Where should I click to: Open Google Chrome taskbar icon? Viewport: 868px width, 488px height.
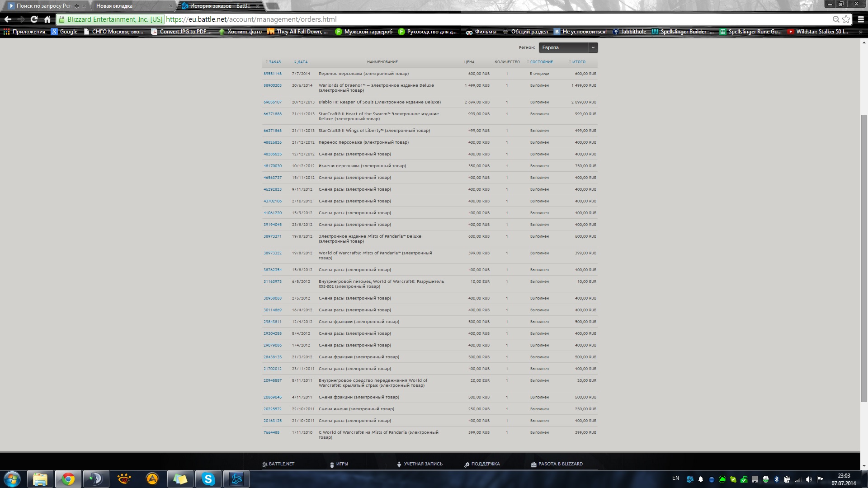click(x=68, y=479)
